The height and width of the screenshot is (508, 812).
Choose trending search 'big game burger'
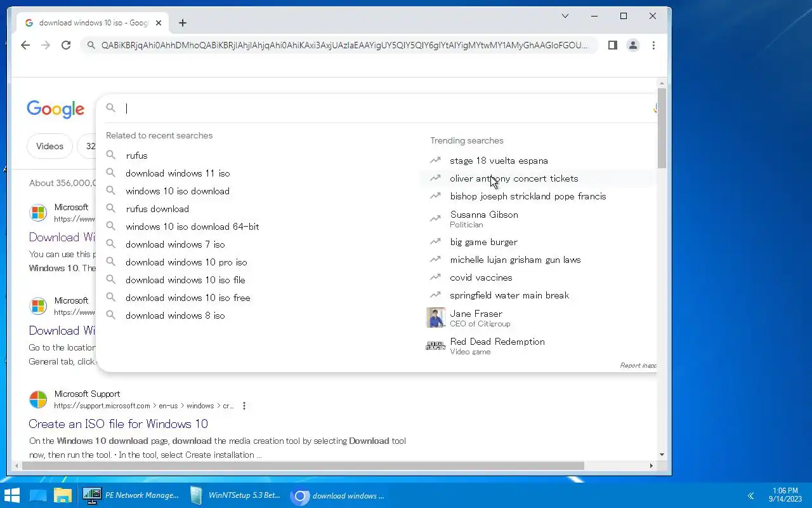pos(538,242)
